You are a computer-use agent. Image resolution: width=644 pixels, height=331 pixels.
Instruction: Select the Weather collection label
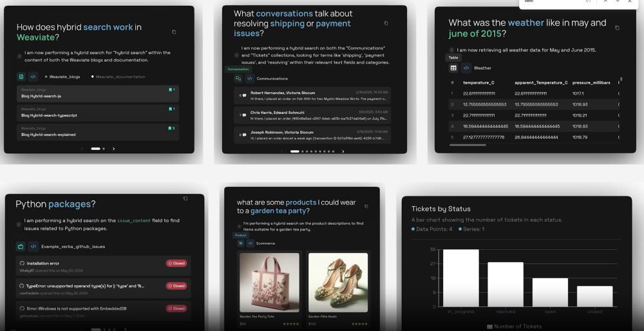[482, 68]
